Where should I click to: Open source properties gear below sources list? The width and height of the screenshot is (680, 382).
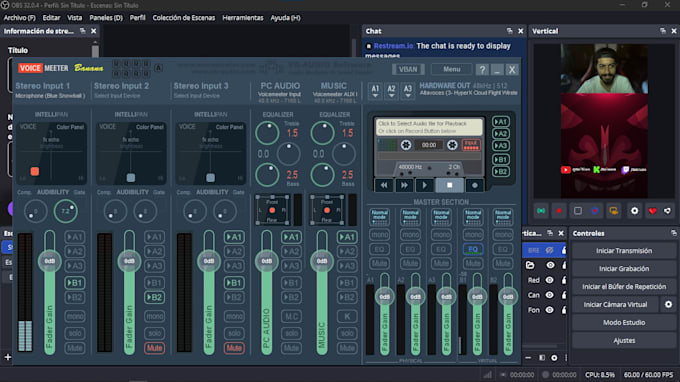coord(554,358)
